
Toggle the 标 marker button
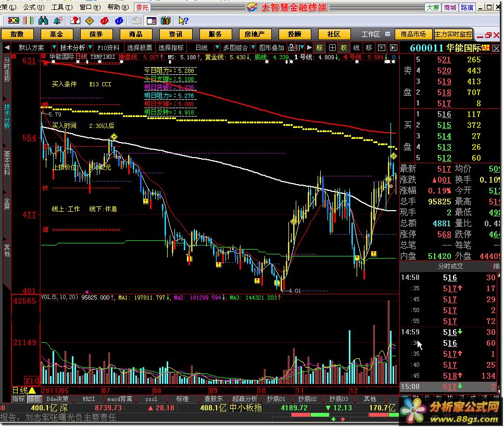point(320,48)
